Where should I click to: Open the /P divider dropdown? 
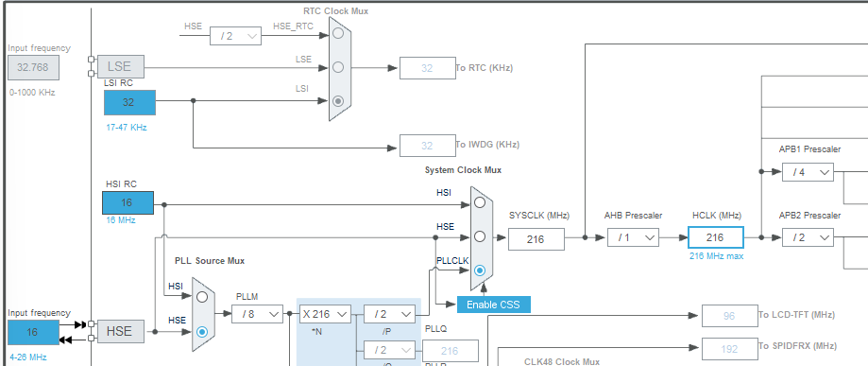tap(389, 314)
